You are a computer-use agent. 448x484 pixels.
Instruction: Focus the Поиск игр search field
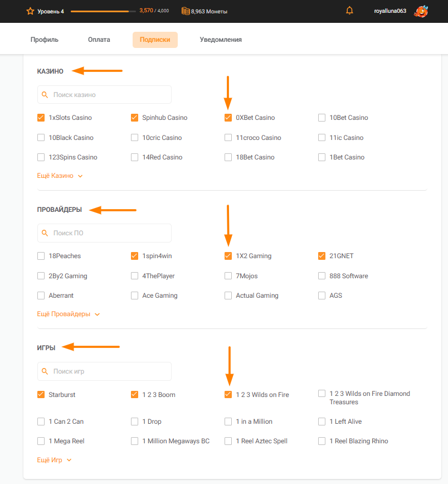point(104,371)
